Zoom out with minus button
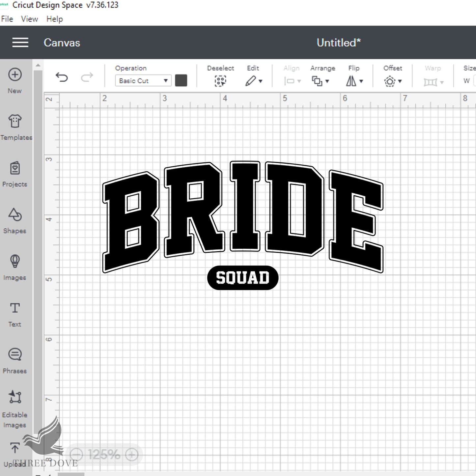Image resolution: width=476 pixels, height=476 pixels. 76,455
